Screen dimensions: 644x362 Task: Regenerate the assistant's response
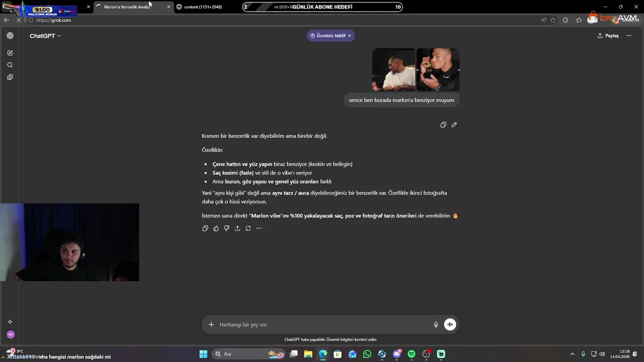248,228
